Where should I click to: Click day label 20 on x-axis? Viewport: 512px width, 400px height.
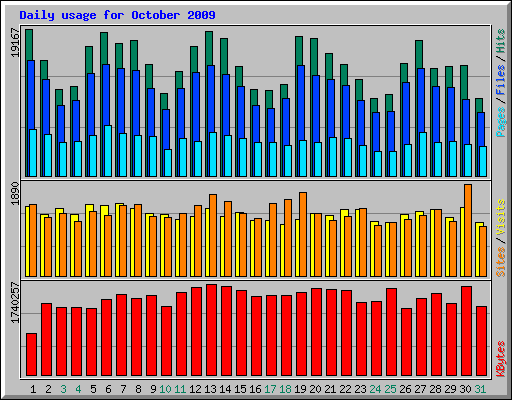click(x=315, y=389)
